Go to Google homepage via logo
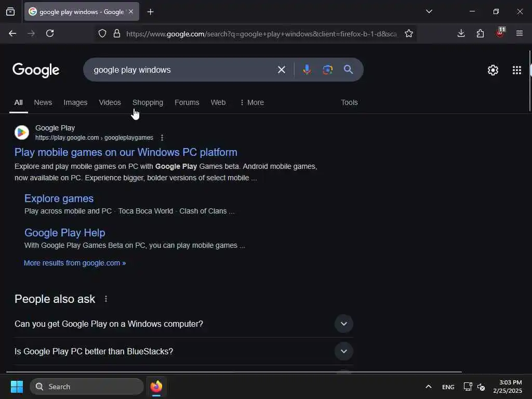The height and width of the screenshot is (399, 532). tap(36, 70)
